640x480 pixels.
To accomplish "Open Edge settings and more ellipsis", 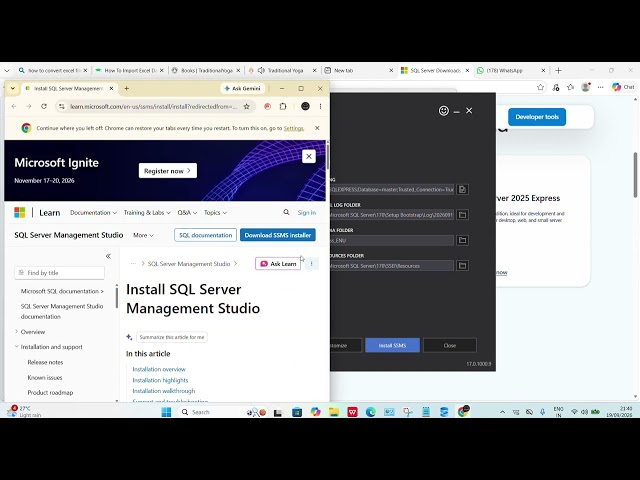I will point(600,87).
